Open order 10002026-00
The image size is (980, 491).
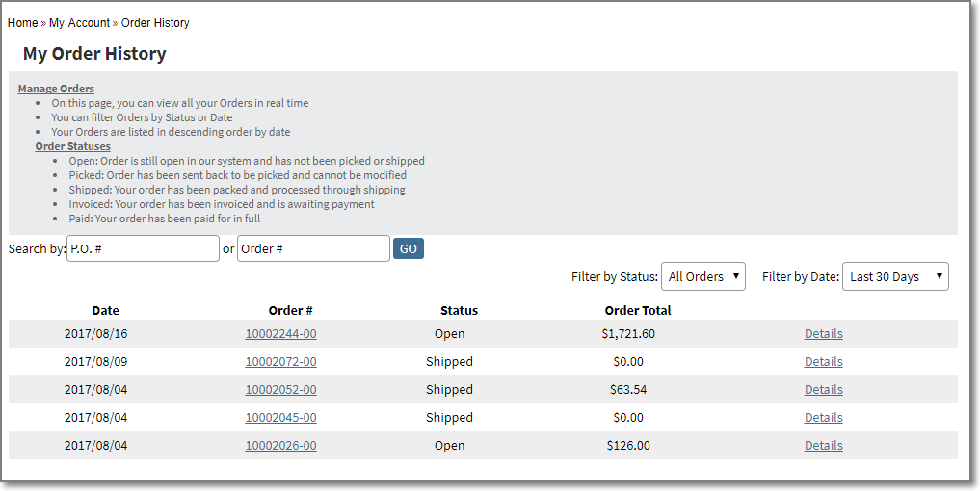[x=280, y=446]
